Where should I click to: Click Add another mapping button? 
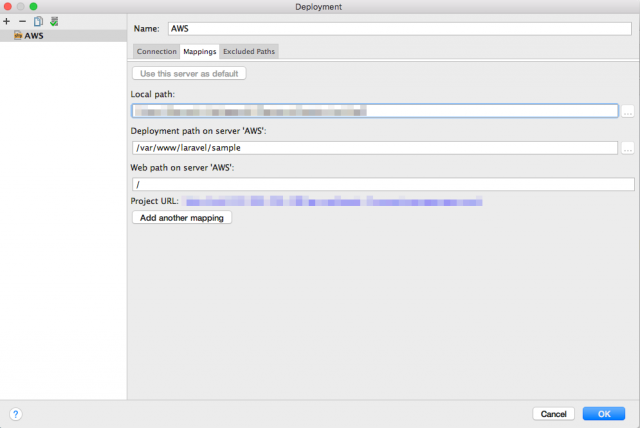click(x=182, y=217)
